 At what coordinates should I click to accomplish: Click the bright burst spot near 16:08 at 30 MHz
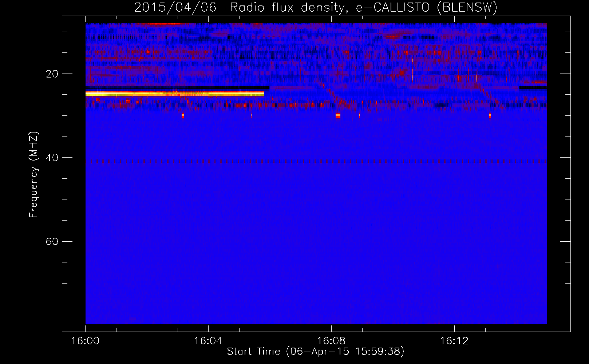[338, 116]
